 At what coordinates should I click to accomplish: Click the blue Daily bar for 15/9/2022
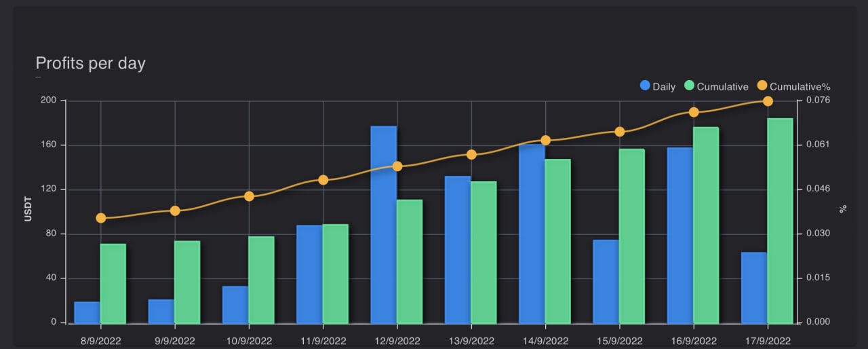tap(606, 282)
